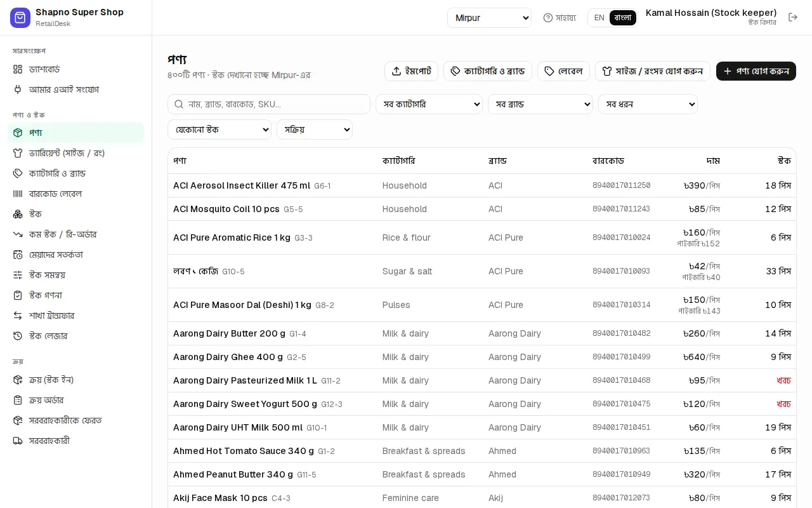This screenshot has height=508, width=812.
Task: Click the শাখা ট্রান্সফার arrows icon
Action: pos(18,316)
